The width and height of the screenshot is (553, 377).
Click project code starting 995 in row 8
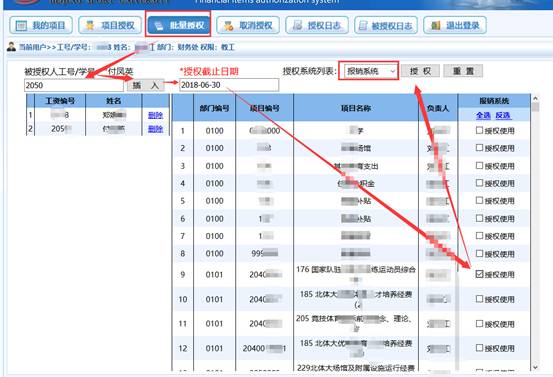[x=265, y=253]
